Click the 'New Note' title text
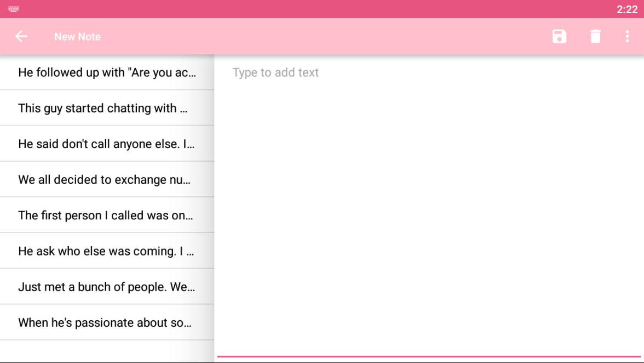The image size is (644, 363). pyautogui.click(x=77, y=37)
